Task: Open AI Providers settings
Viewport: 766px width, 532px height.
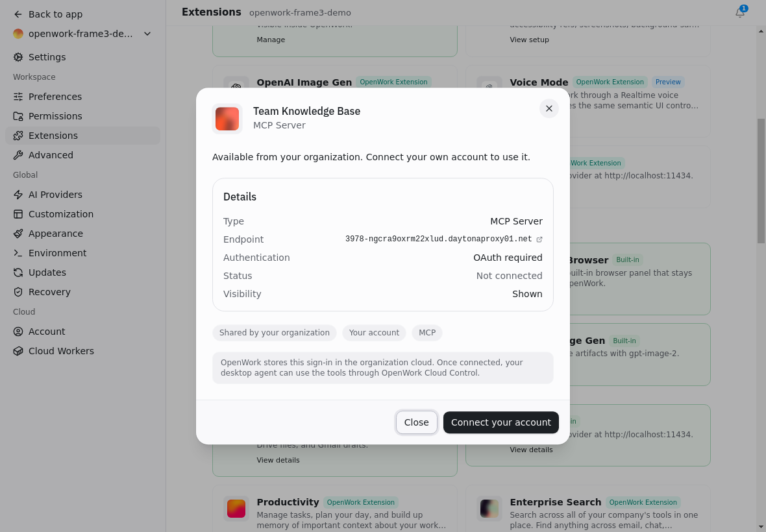Action: point(82,195)
